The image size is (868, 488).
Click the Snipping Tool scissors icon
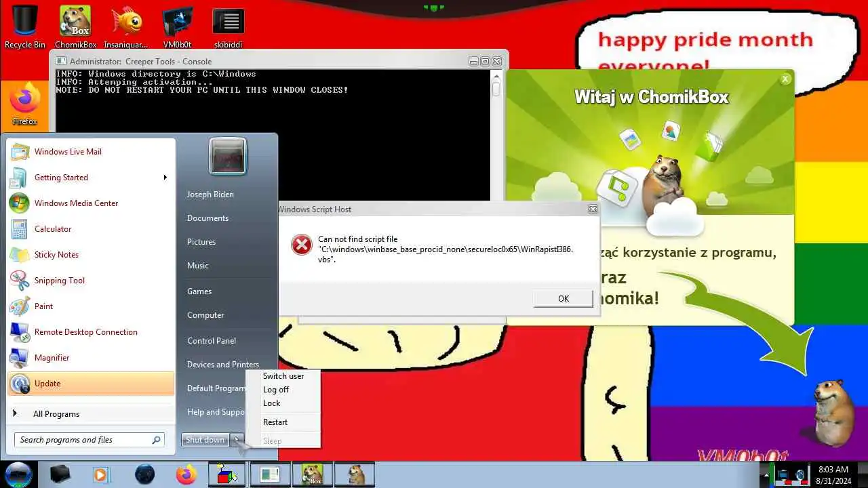pyautogui.click(x=19, y=281)
